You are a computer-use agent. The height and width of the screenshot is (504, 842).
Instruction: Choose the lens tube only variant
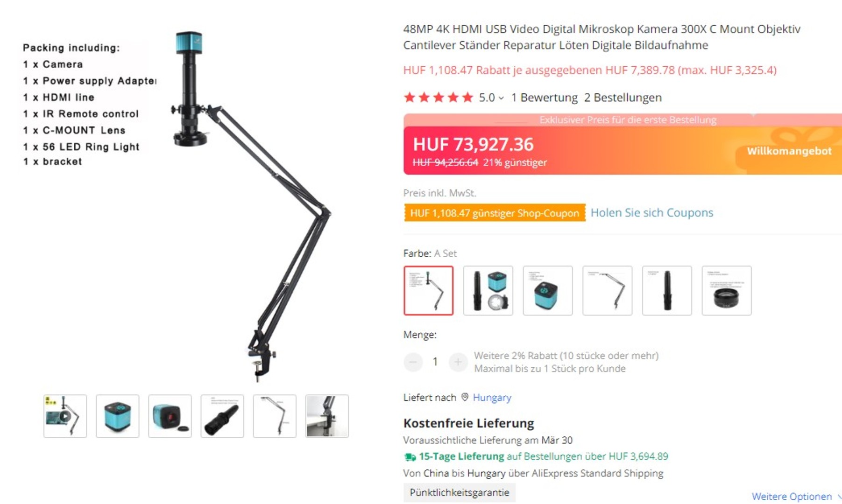coord(667,290)
